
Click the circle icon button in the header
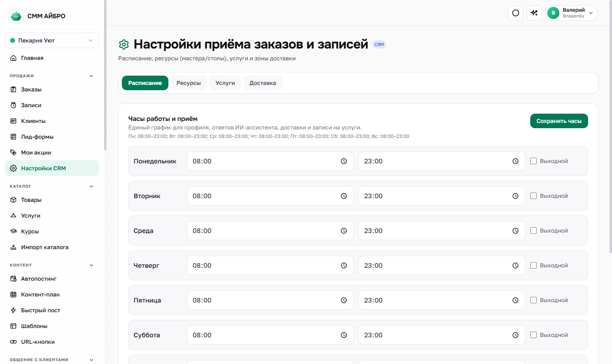point(516,13)
